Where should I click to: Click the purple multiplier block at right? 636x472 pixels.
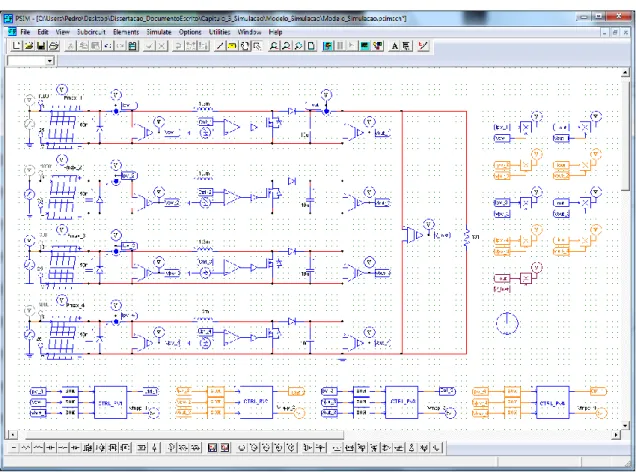(526, 279)
